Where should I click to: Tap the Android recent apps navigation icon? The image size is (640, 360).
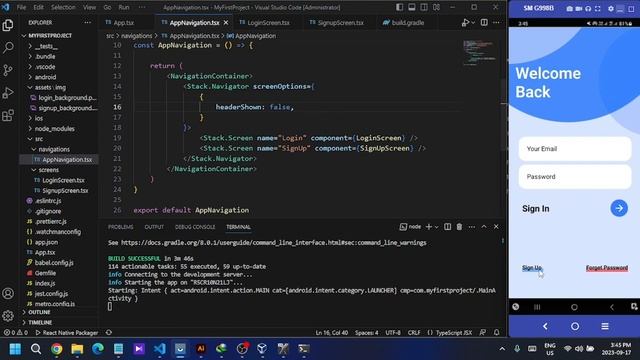point(537,307)
